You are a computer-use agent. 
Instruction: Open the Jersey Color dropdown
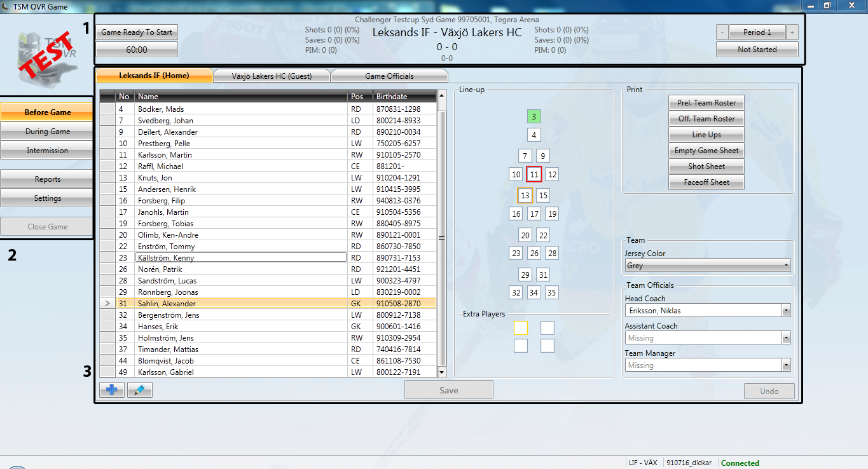[x=707, y=266]
